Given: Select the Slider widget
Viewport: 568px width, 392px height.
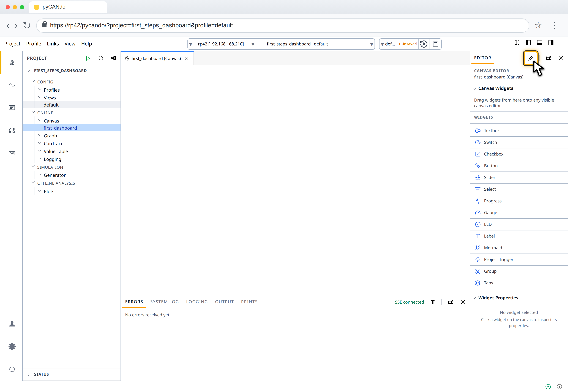Looking at the screenshot, I should click(519, 177).
